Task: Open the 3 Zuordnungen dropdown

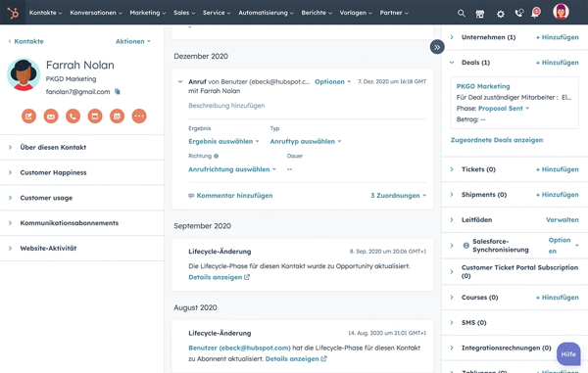Action: point(398,196)
